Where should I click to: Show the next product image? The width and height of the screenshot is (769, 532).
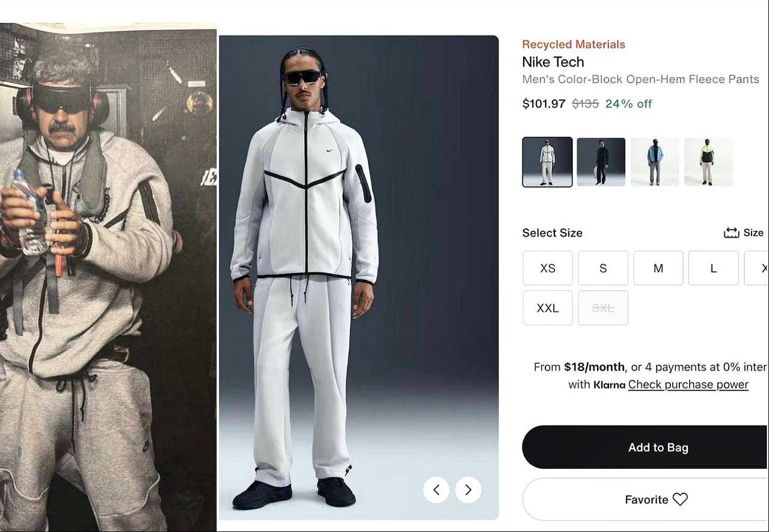[x=468, y=490]
